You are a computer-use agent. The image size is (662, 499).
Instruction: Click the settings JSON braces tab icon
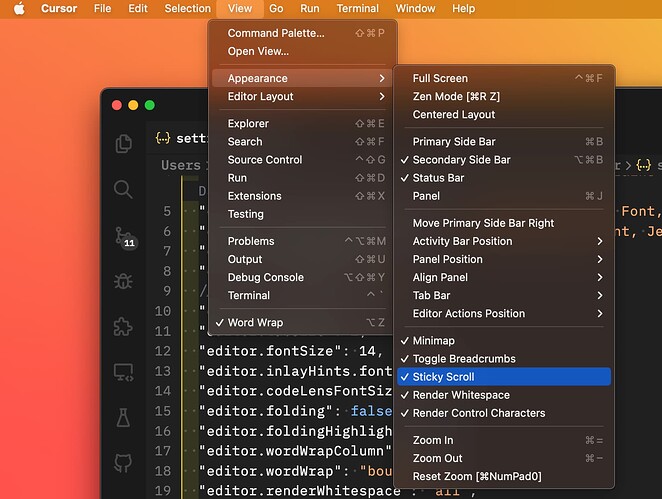(x=163, y=138)
